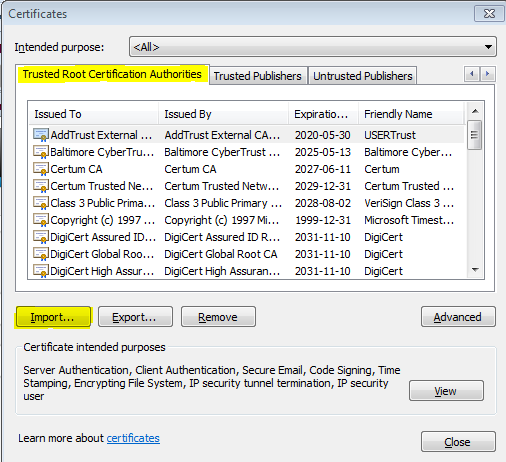The width and height of the screenshot is (506, 462).
Task: Click the Close button at bottom
Action: [458, 442]
